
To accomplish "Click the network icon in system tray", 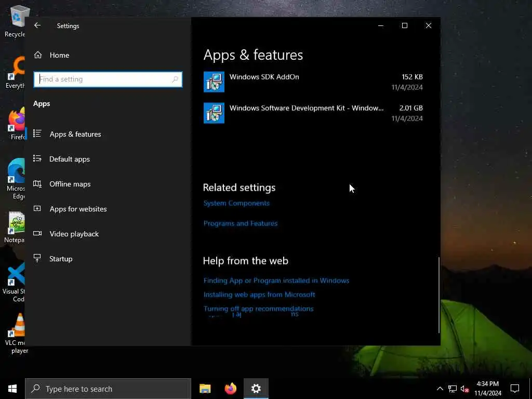I will pyautogui.click(x=453, y=389).
